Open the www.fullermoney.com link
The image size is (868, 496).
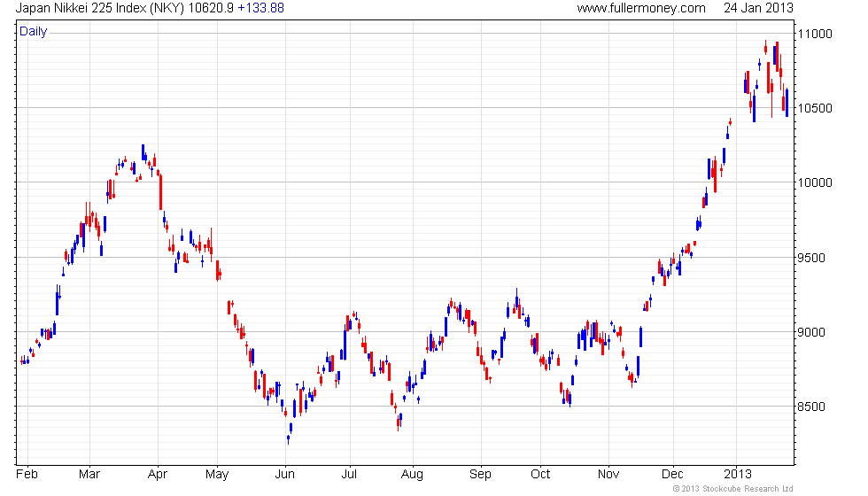coord(641,8)
